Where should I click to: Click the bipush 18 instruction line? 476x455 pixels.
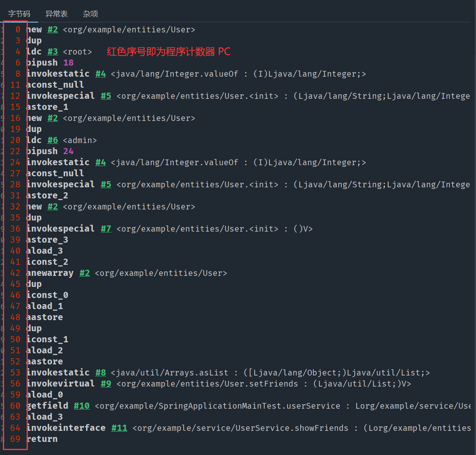(x=50, y=63)
